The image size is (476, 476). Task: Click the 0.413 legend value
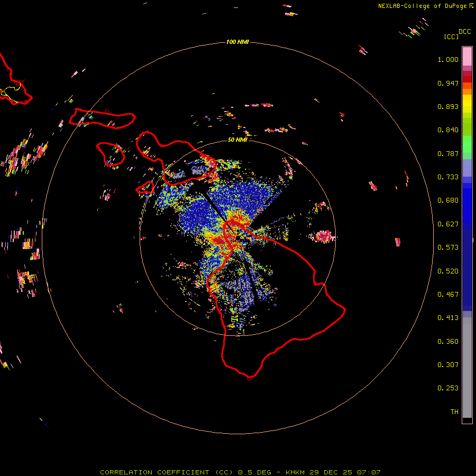tap(448, 318)
